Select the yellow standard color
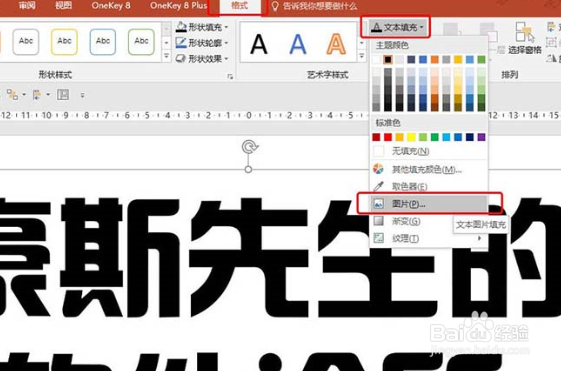Screen dimensions: 561x371 pos(411,137)
